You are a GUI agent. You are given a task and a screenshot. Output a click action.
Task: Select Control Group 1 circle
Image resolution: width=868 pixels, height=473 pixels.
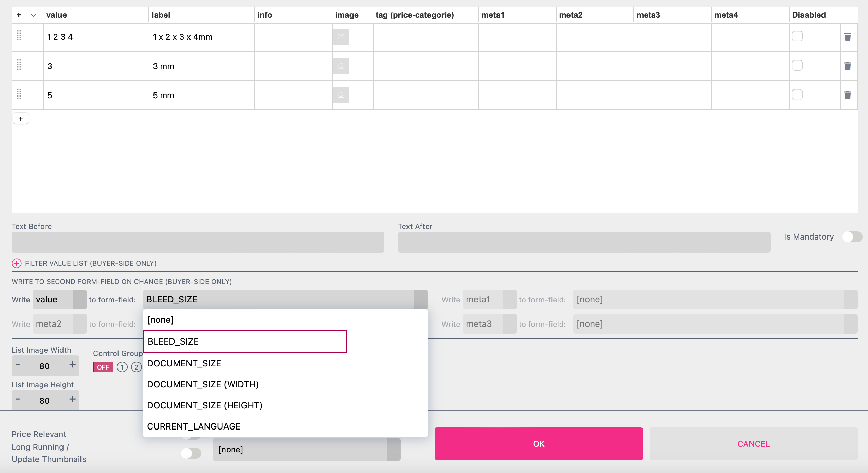pos(122,367)
